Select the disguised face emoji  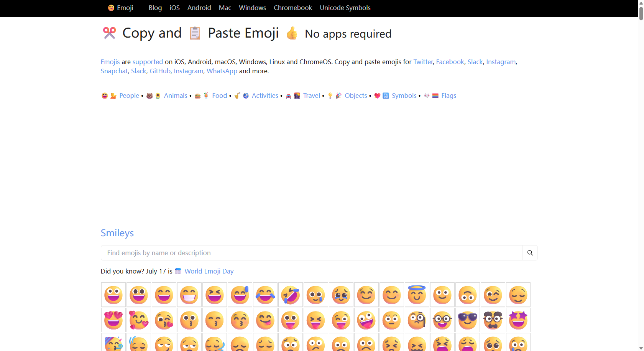pos(493,320)
